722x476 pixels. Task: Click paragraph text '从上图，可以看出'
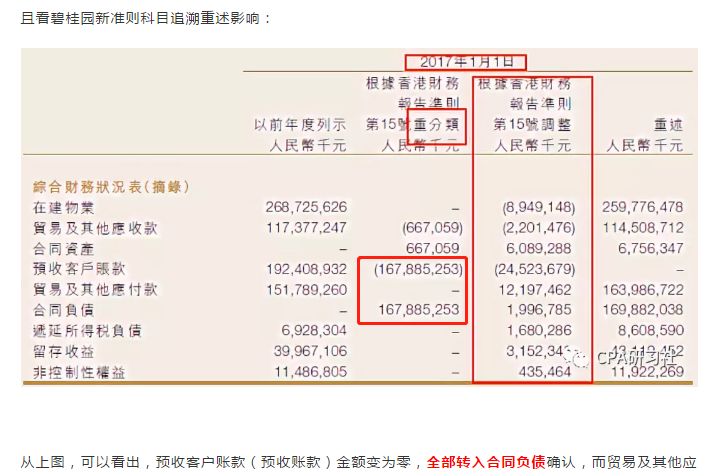pyautogui.click(x=80, y=462)
